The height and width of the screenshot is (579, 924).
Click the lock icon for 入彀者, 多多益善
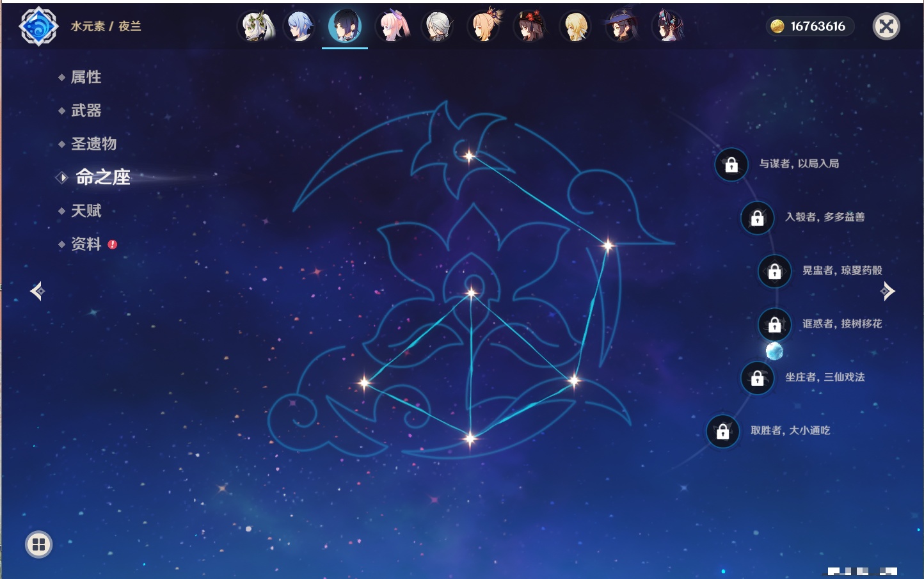tap(758, 218)
